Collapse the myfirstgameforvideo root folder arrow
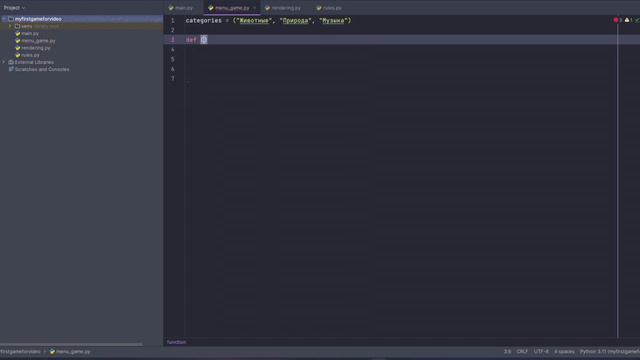The width and height of the screenshot is (640, 360). [4, 19]
